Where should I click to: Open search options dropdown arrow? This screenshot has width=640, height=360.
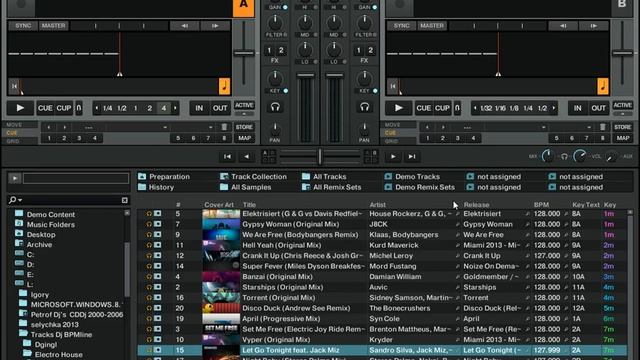pos(20,200)
